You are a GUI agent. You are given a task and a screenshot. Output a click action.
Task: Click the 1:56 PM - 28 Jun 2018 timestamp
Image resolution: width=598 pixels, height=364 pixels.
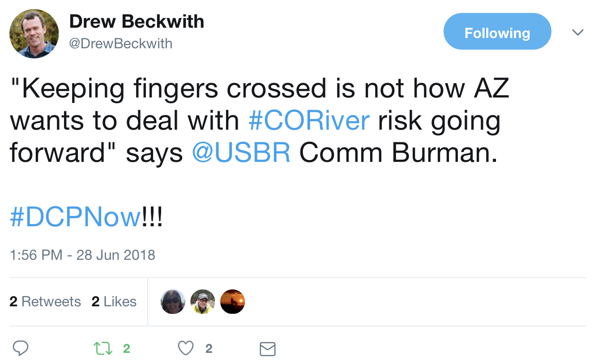pos(82,255)
